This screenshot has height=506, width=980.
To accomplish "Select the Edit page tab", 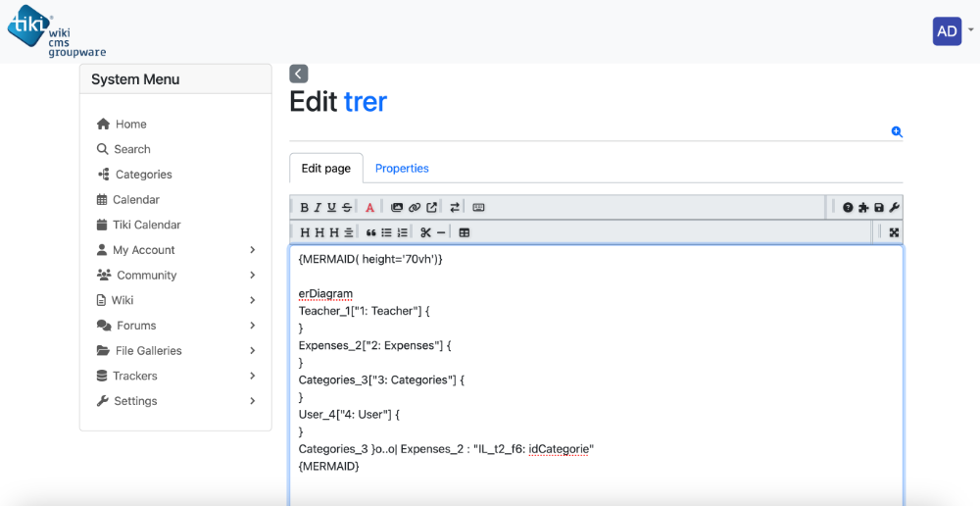I will [x=326, y=169].
